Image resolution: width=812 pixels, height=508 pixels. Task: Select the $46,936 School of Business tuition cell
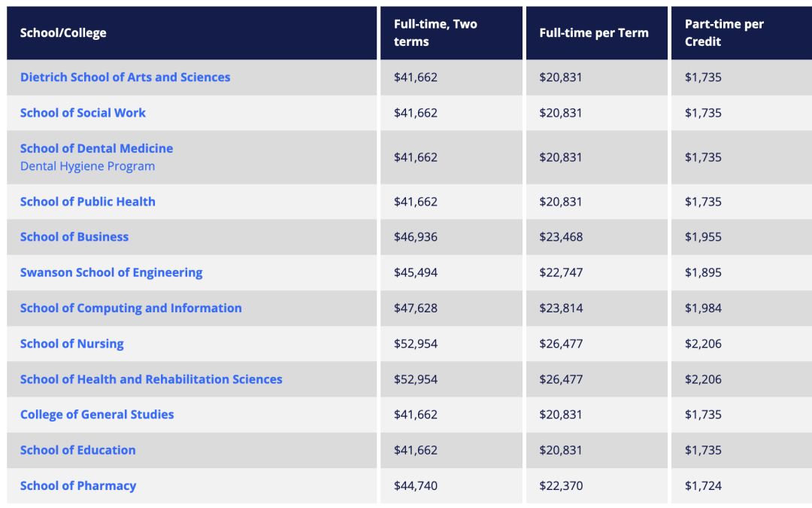pyautogui.click(x=415, y=237)
